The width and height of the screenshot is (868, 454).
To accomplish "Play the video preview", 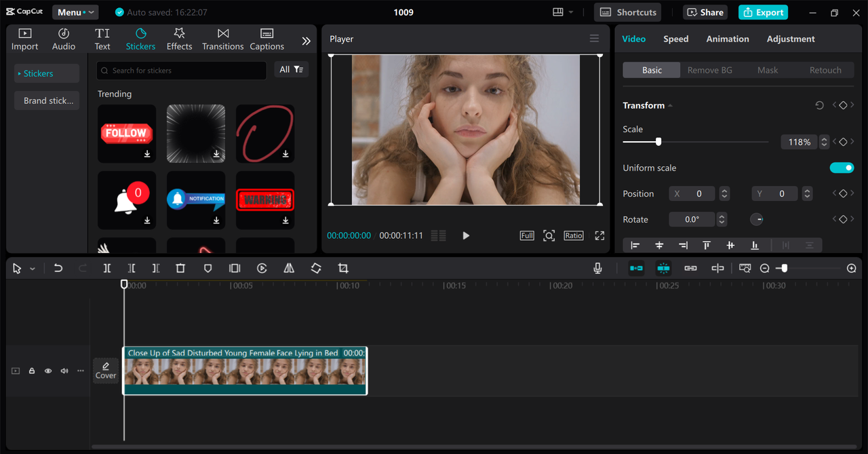I will point(466,235).
